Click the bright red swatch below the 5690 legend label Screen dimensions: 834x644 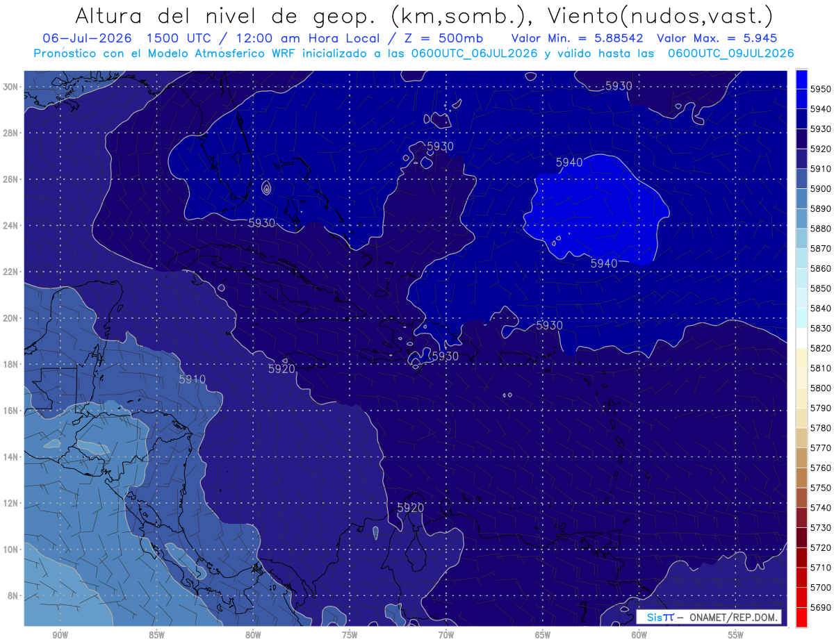[801, 617]
